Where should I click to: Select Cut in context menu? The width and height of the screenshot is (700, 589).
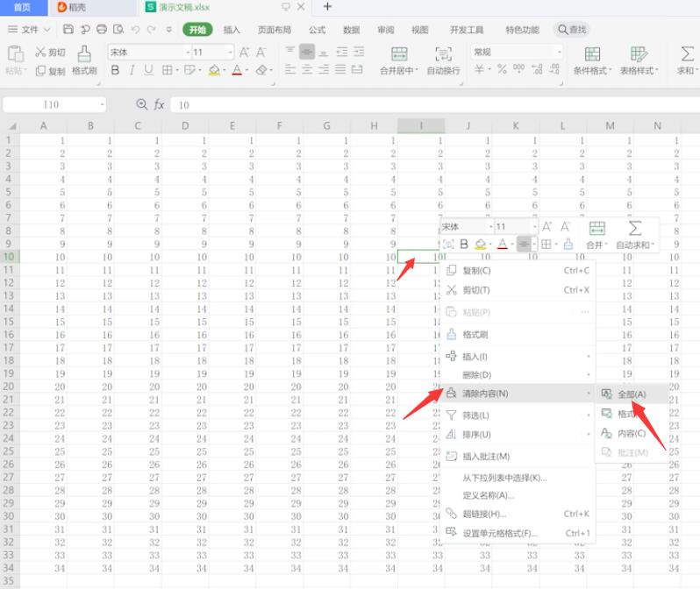tap(518, 290)
